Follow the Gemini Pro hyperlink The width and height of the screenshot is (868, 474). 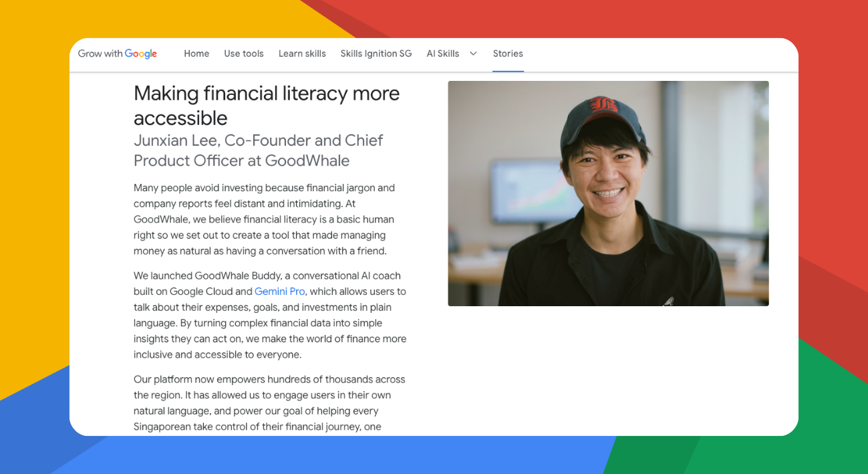[x=279, y=291]
